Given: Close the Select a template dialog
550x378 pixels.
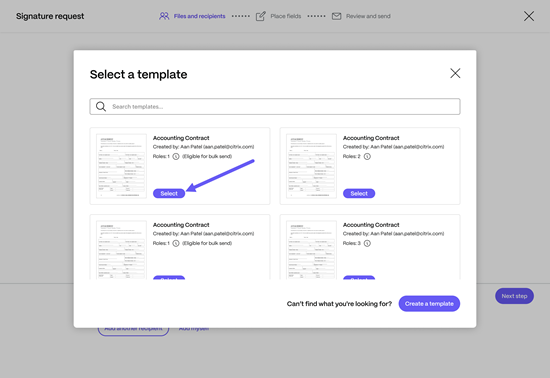Looking at the screenshot, I should (x=455, y=73).
